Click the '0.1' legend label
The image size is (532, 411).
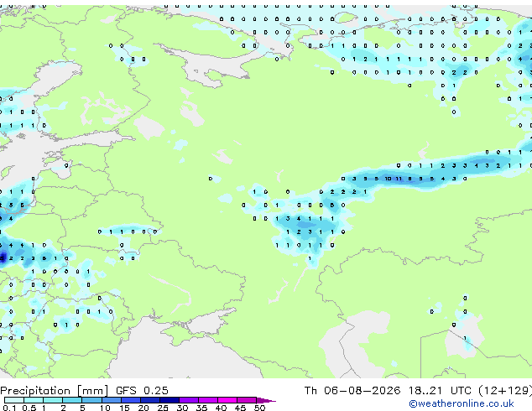click(x=9, y=408)
